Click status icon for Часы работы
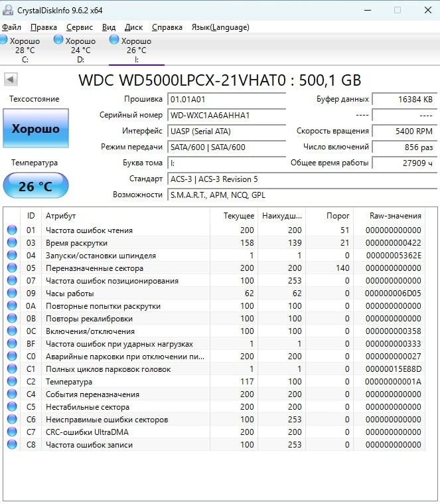The height and width of the screenshot is (504, 440). 12,293
